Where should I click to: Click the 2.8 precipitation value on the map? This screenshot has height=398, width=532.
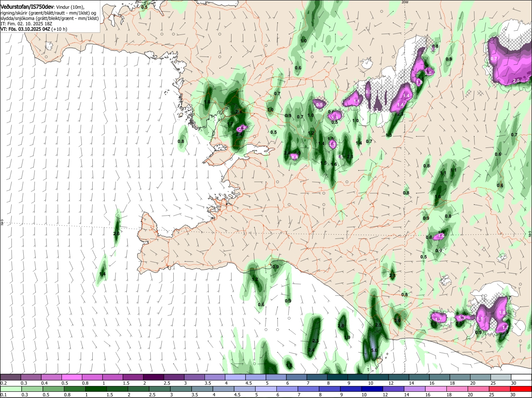[341, 326]
